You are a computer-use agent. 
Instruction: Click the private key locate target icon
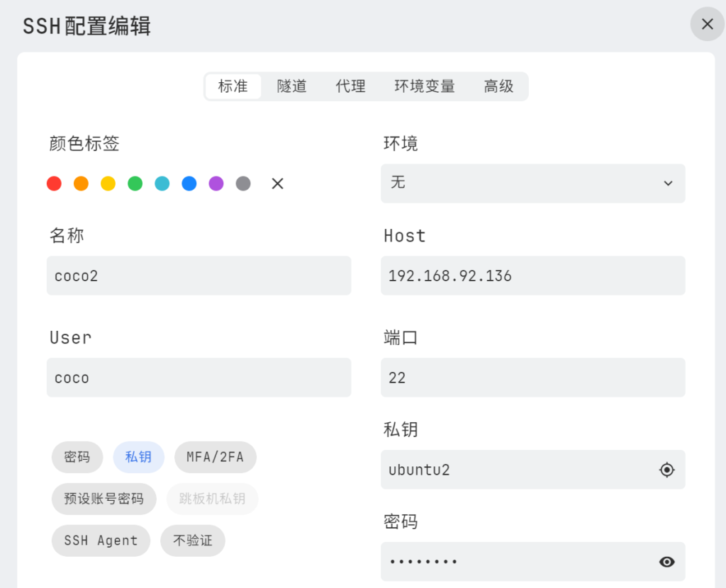[666, 470]
